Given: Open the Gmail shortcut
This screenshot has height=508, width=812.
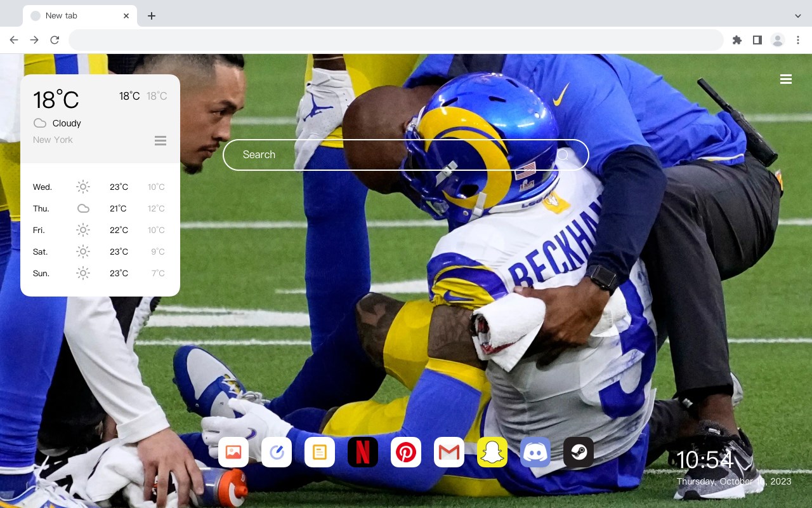Looking at the screenshot, I should [449, 452].
